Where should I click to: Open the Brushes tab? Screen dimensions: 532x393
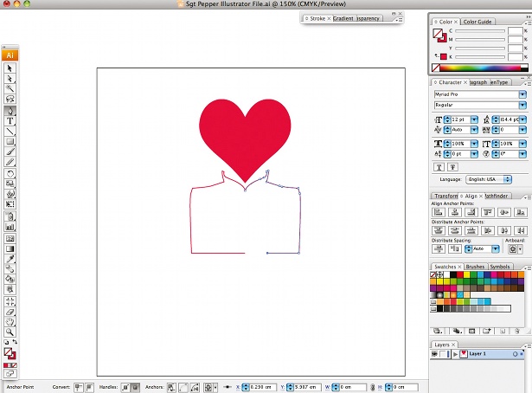475,267
